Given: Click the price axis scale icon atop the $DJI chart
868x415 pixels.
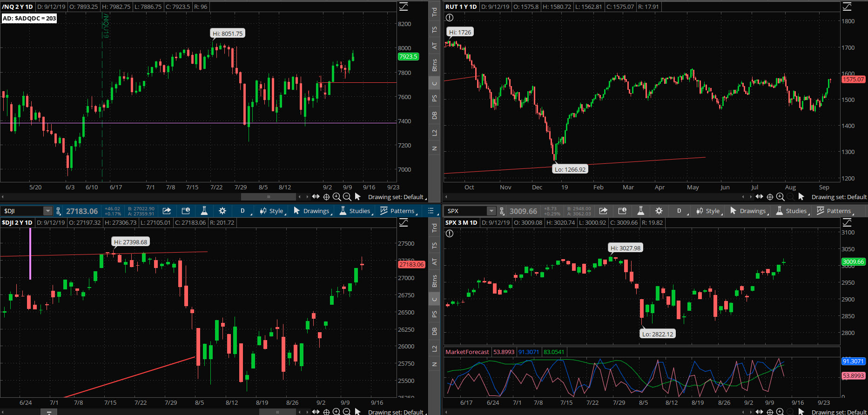Looking at the screenshot, I should (404, 222).
